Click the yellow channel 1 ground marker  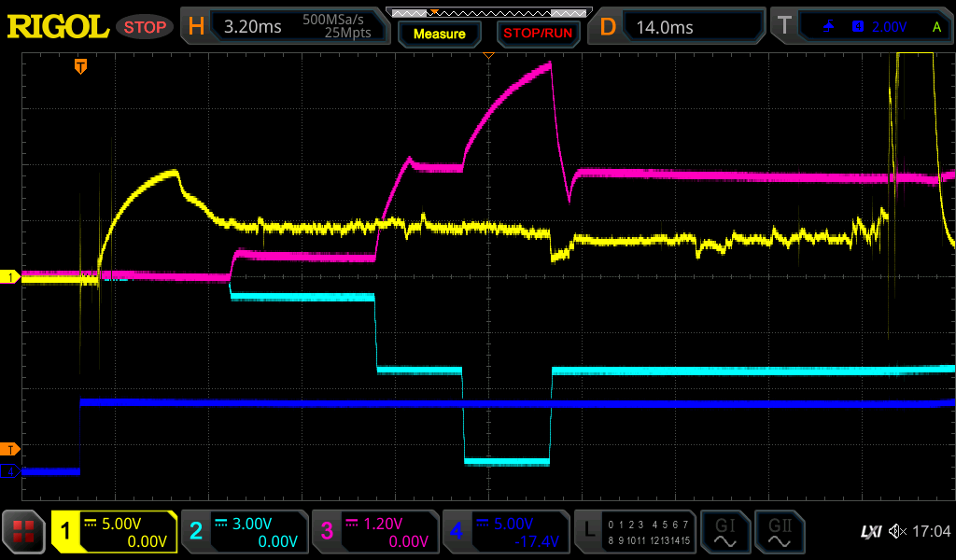11,277
